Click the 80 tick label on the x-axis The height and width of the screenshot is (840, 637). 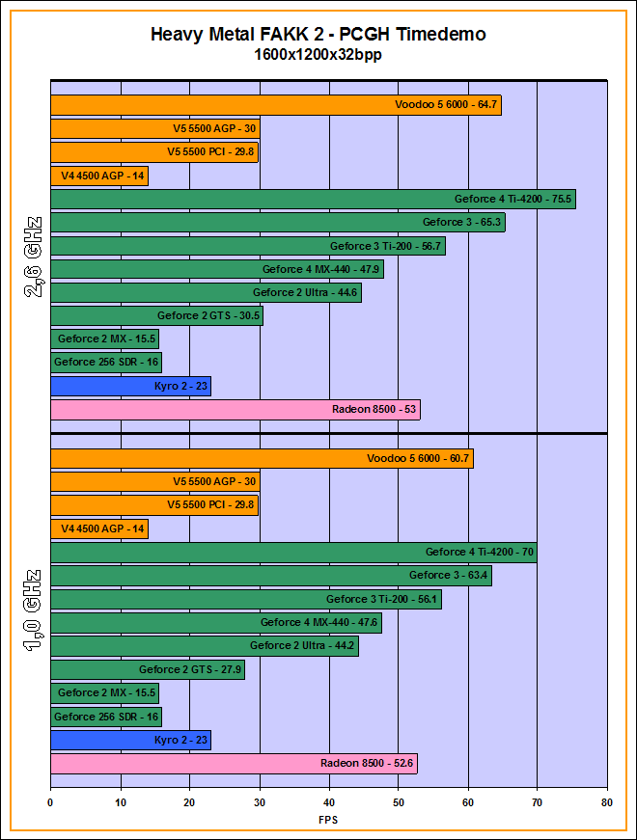pos(606,800)
